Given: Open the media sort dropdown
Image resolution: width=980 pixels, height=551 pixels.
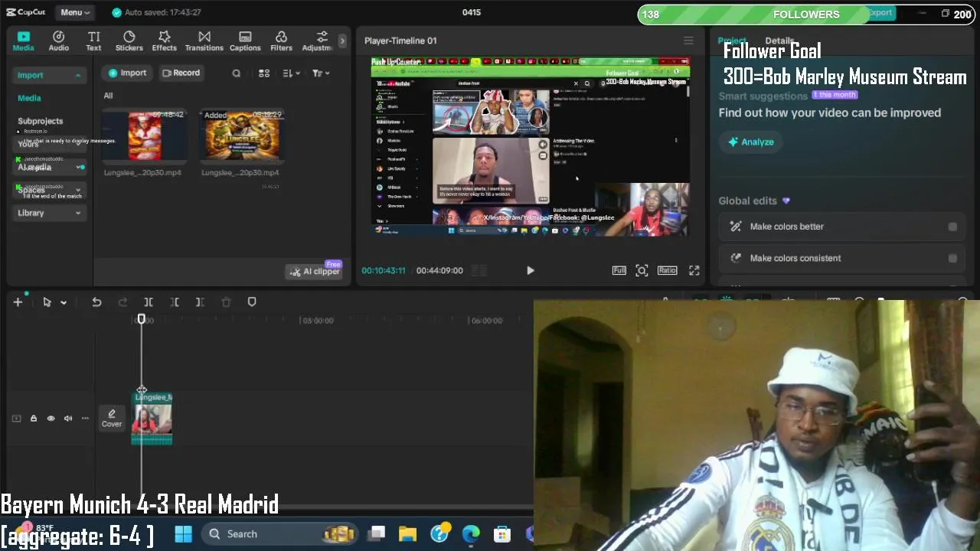Looking at the screenshot, I should [x=291, y=73].
